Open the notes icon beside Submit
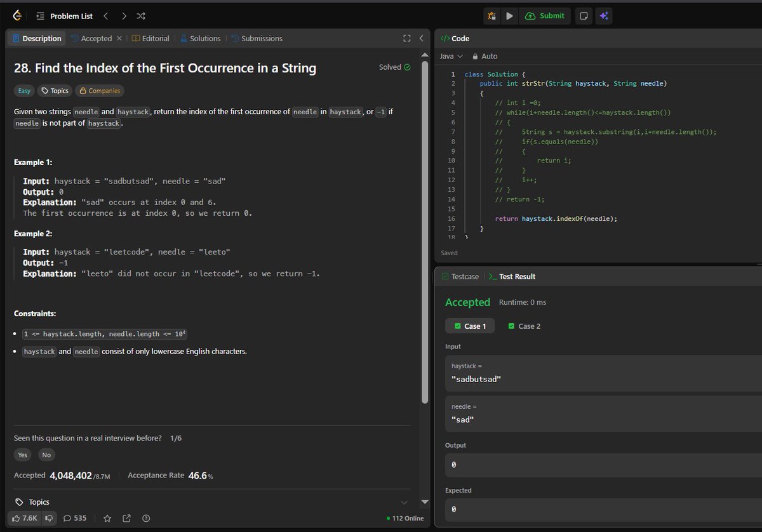The image size is (762, 532). 584,16
